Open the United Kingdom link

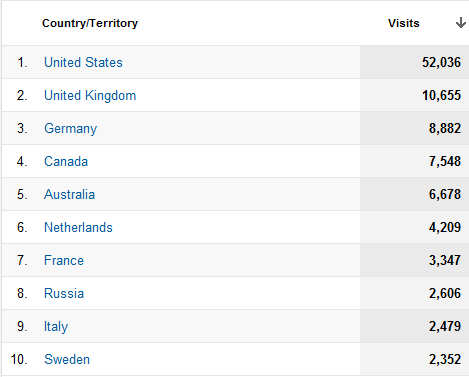coord(90,95)
